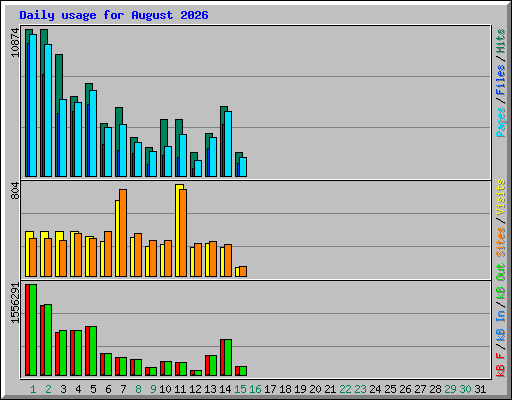512x400 pixels.
Task: Click day 9 on the x-axis
Action: click(x=153, y=389)
